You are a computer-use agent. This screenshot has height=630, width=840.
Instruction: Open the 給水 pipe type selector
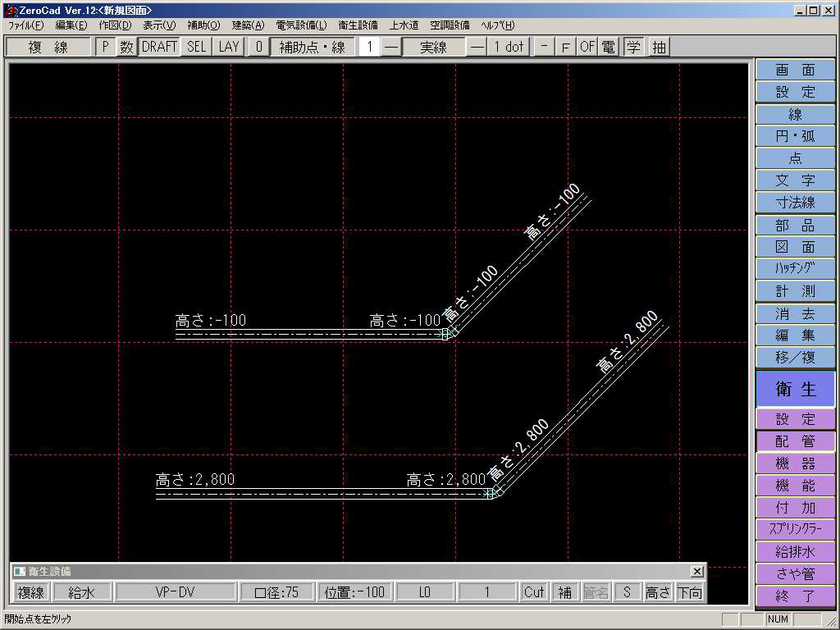(82, 592)
